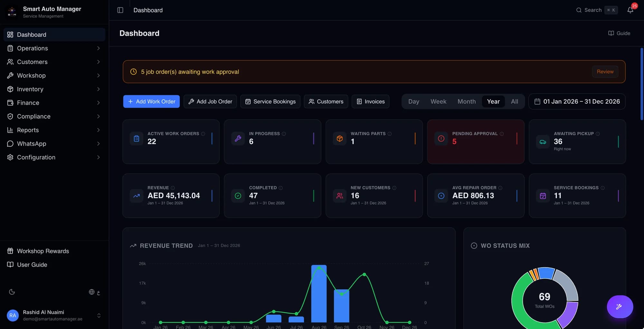Select the Day period tab
644x329 pixels.
pos(414,102)
